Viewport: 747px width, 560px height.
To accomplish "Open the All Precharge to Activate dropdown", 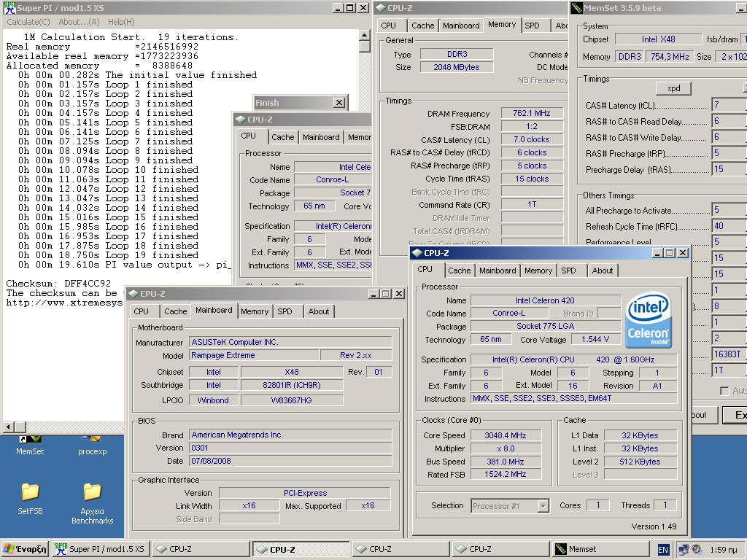I will (x=729, y=210).
